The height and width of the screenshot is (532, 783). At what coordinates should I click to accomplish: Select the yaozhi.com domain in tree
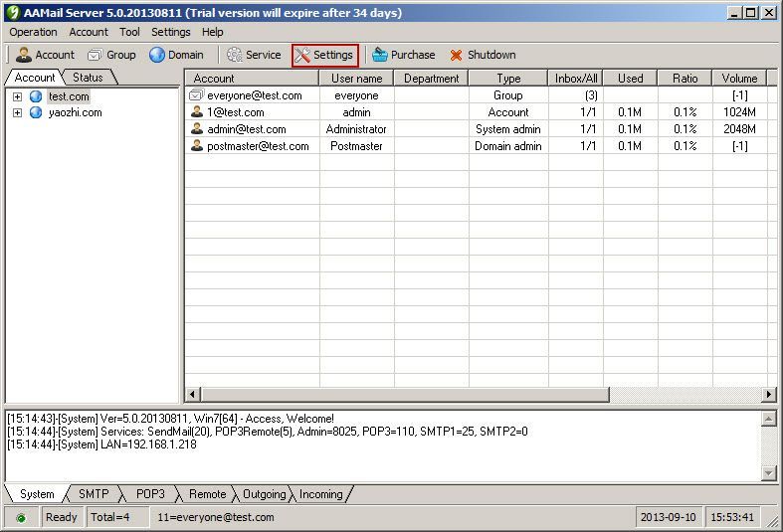tap(75, 112)
